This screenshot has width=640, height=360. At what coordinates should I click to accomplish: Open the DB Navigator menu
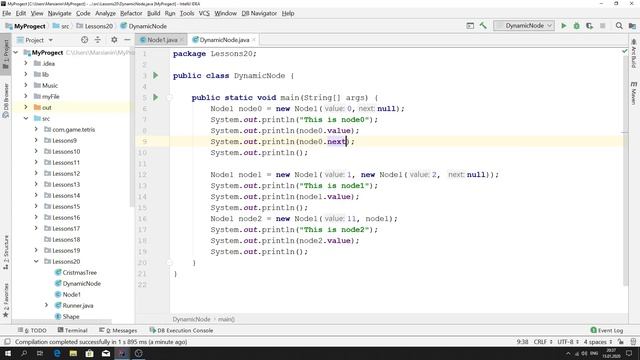(259, 13)
